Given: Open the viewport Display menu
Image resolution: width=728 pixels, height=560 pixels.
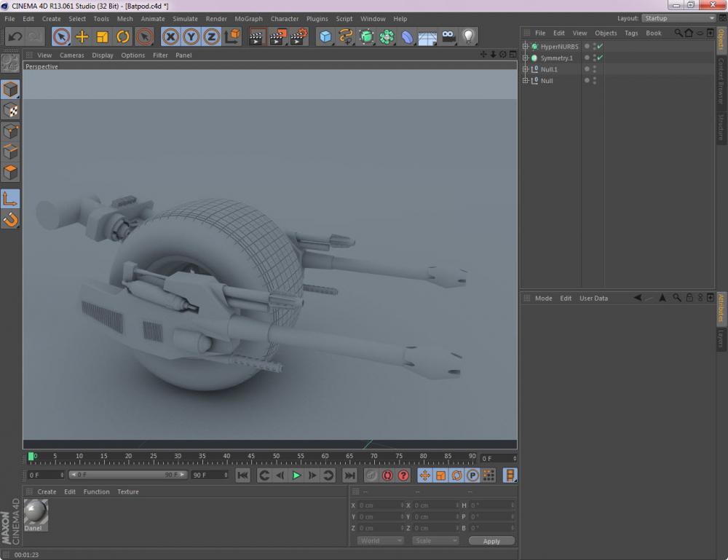Looking at the screenshot, I should pos(103,55).
